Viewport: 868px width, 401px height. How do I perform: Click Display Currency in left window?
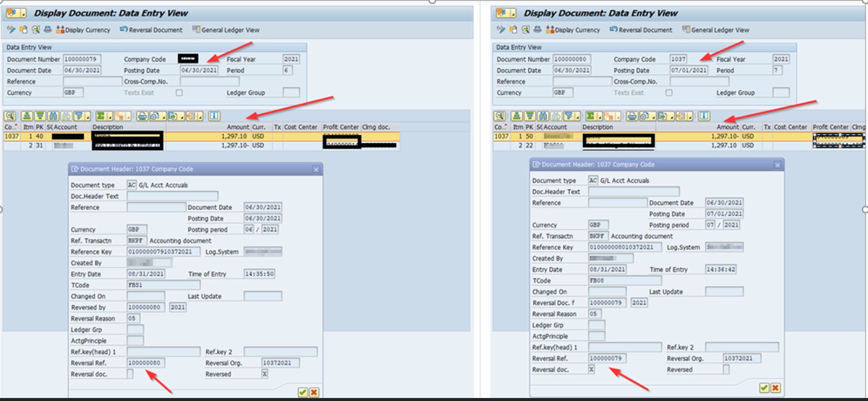(x=83, y=30)
